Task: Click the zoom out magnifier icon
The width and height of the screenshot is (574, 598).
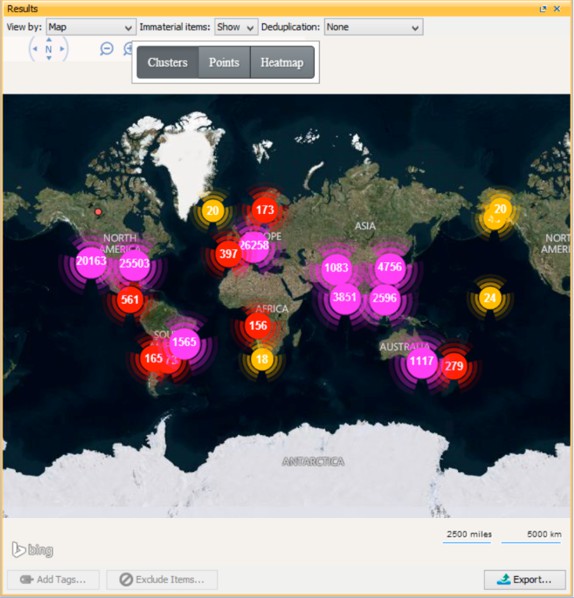Action: pos(106,49)
